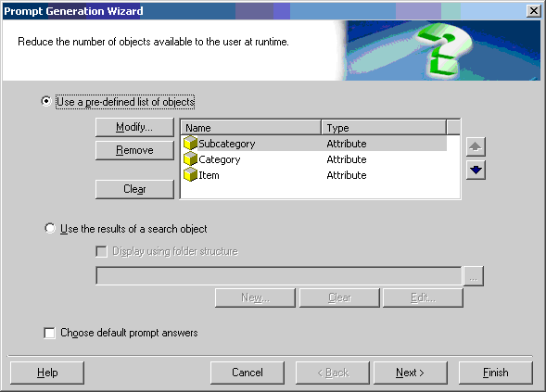Select 'Use a pre-defined list of objects'
This screenshot has height=392, width=546.
(46, 101)
